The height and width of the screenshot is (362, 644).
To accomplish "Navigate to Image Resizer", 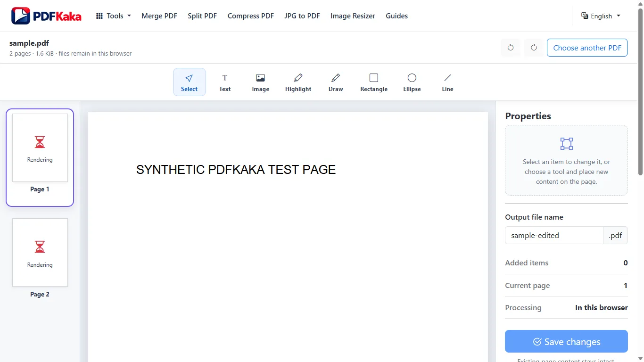I will click(x=353, y=16).
